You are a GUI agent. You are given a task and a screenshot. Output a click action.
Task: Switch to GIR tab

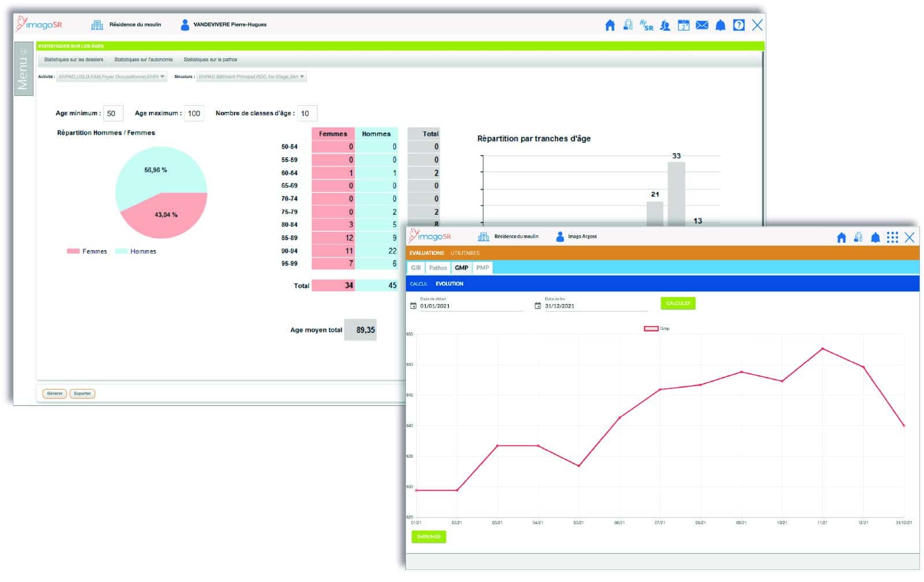(x=416, y=268)
